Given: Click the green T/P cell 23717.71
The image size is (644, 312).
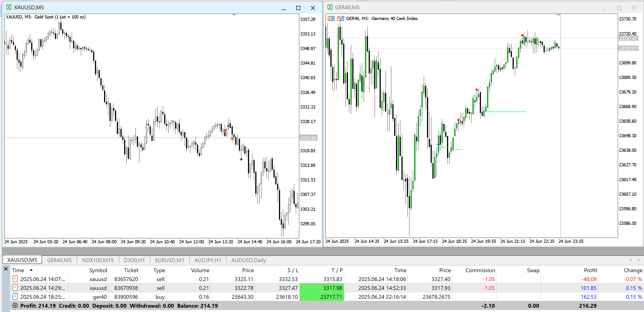Looking at the screenshot, I should click(322, 297).
